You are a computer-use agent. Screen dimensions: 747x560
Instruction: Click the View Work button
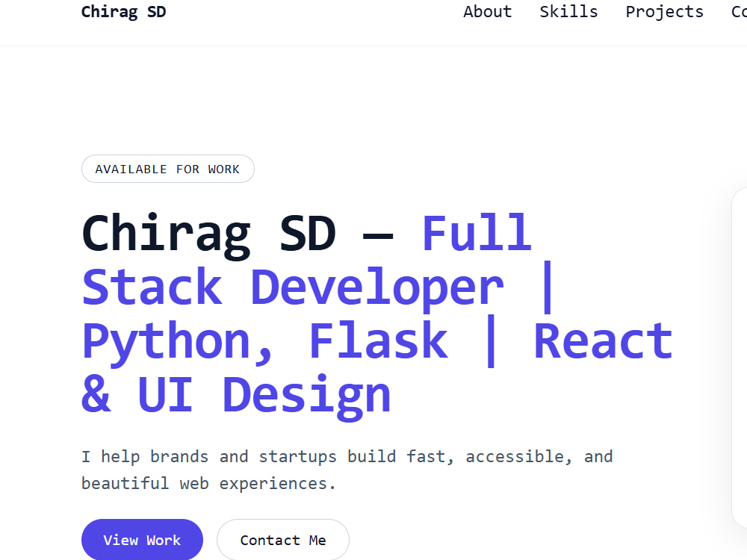142,540
